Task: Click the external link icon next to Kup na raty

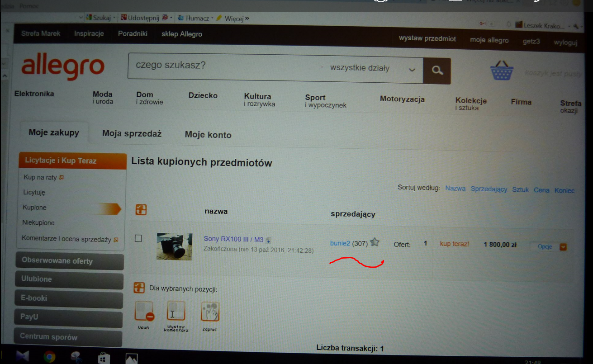Action: pos(62,177)
